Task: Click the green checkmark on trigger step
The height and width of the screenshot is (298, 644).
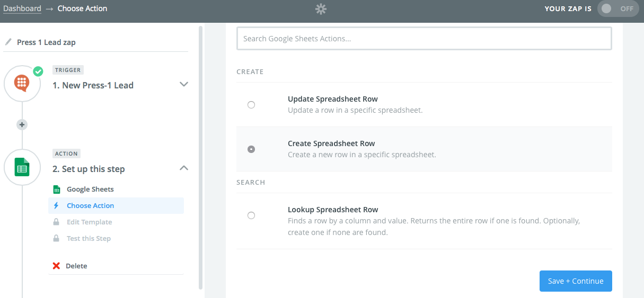Action: pyautogui.click(x=38, y=71)
